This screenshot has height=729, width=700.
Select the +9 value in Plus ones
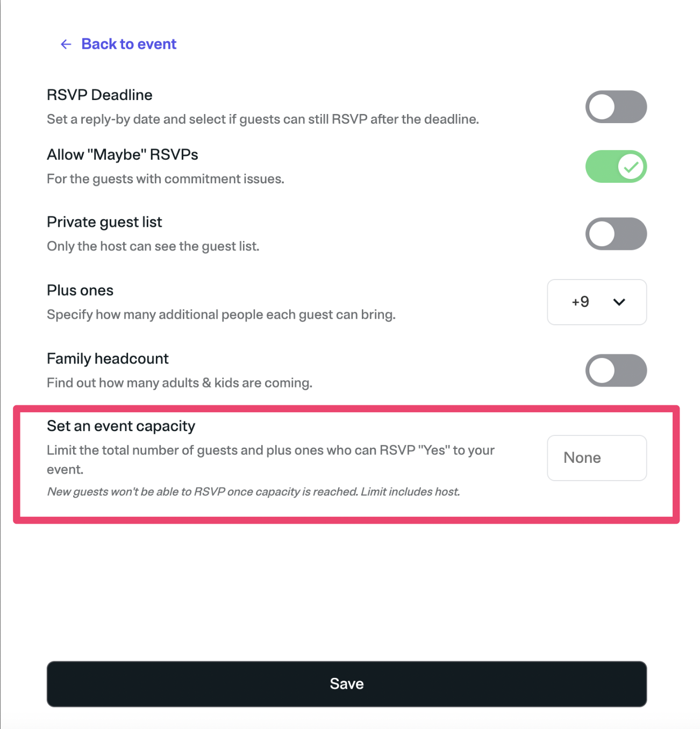coord(580,302)
